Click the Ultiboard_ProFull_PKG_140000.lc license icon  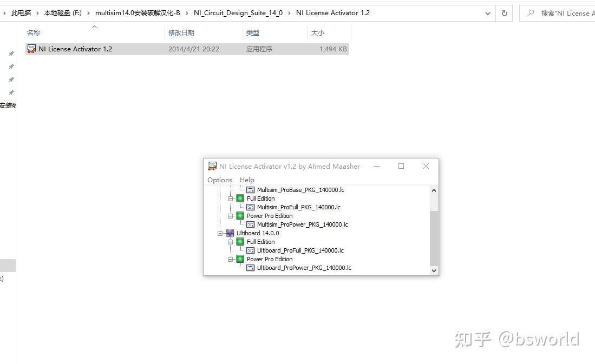(x=250, y=250)
